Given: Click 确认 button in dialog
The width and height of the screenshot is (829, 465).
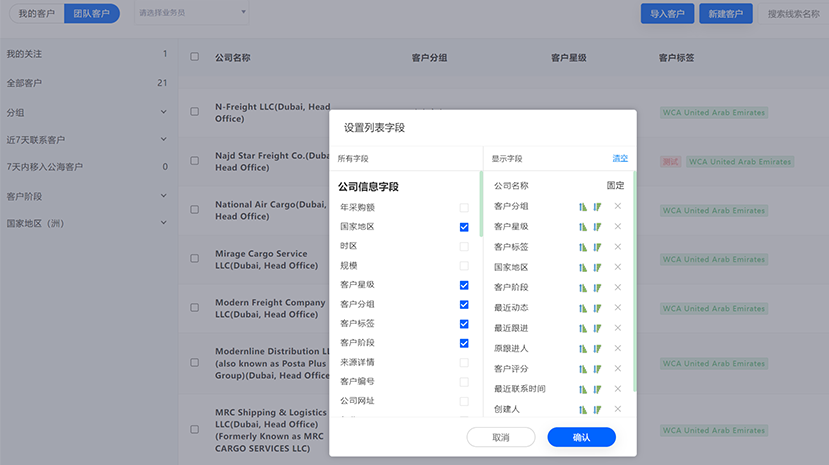Looking at the screenshot, I should 582,437.
